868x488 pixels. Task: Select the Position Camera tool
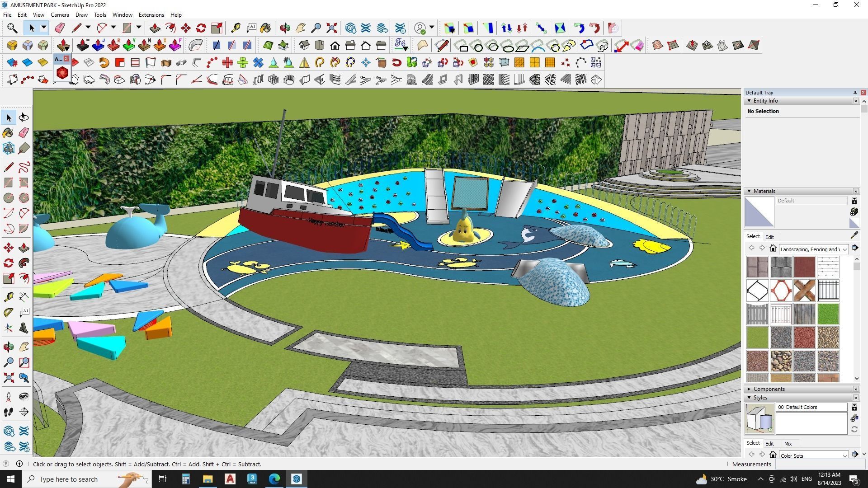click(9, 397)
